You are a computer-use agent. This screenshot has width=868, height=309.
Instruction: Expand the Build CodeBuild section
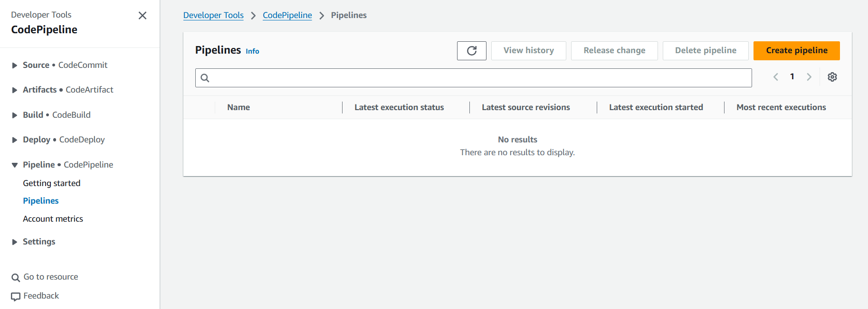tap(15, 115)
